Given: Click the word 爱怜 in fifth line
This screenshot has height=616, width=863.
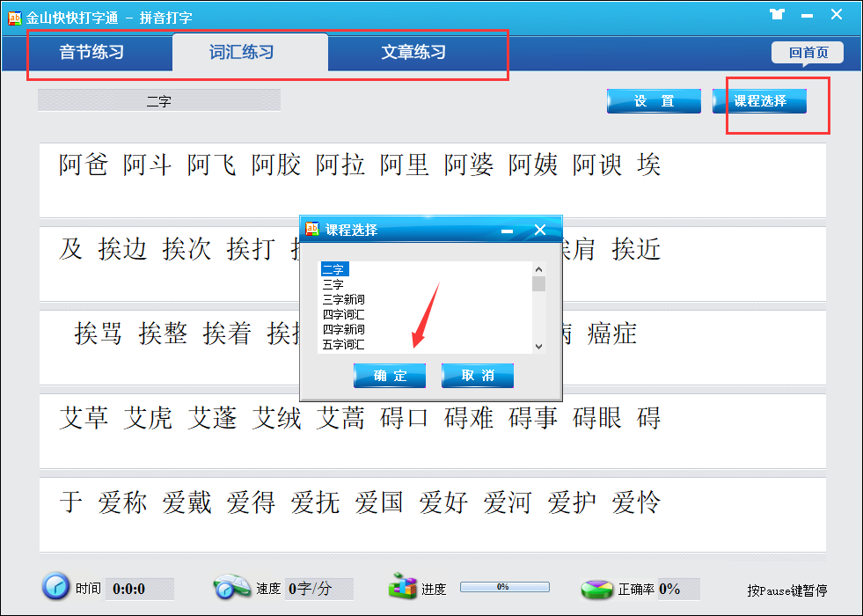Looking at the screenshot, I should 636,502.
